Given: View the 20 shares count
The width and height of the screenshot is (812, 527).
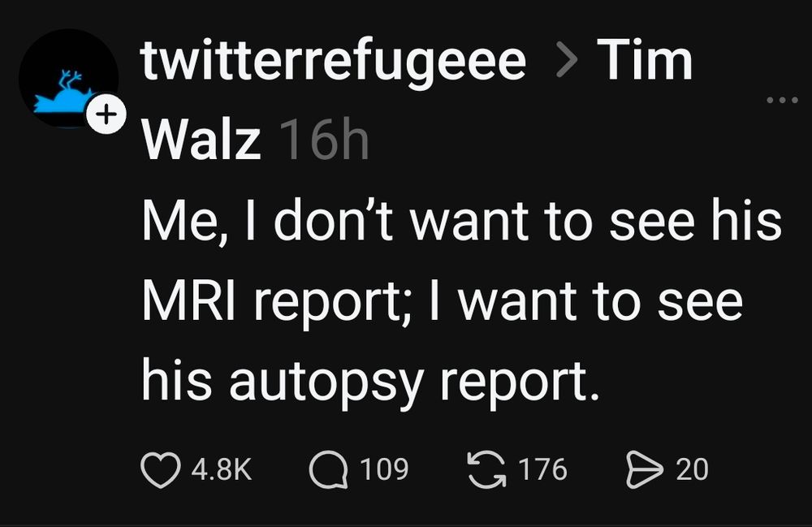Looking at the screenshot, I should (692, 470).
